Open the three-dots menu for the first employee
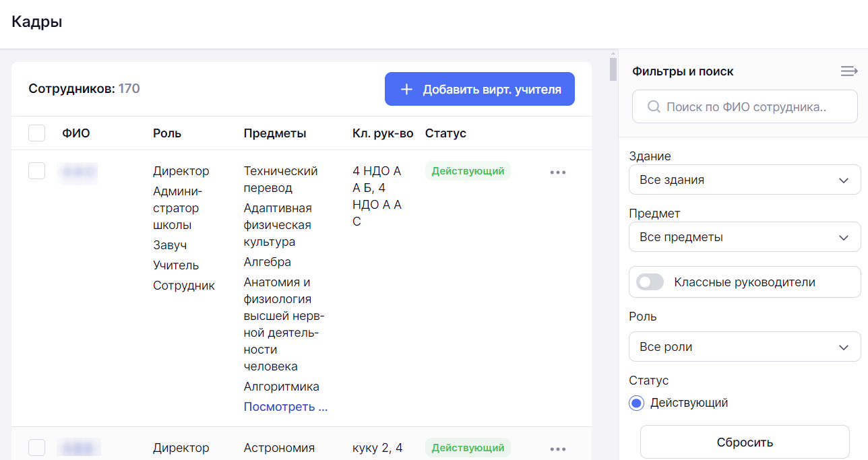Image resolution: width=868 pixels, height=460 pixels. coord(558,172)
